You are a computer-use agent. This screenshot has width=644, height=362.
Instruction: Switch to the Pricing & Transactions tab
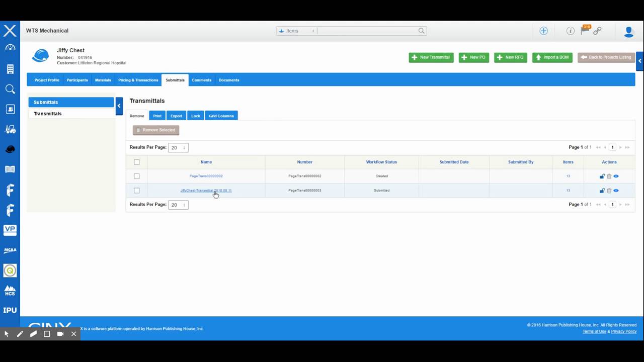pos(138,80)
